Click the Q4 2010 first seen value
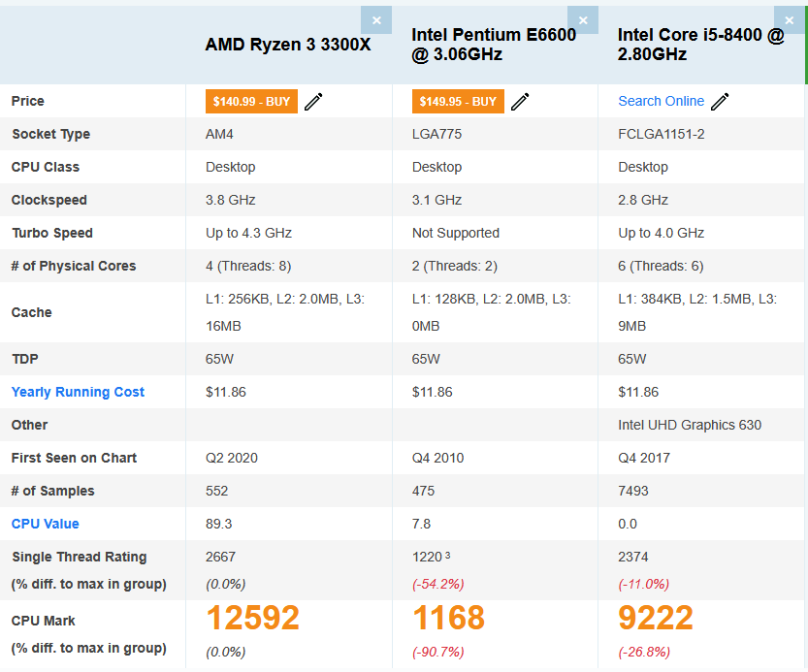 438,458
